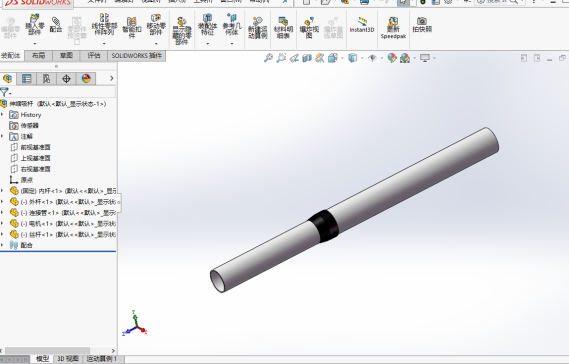Open dropdown arrow next to Apply Scene
The image size is (569, 364).
point(414,58)
